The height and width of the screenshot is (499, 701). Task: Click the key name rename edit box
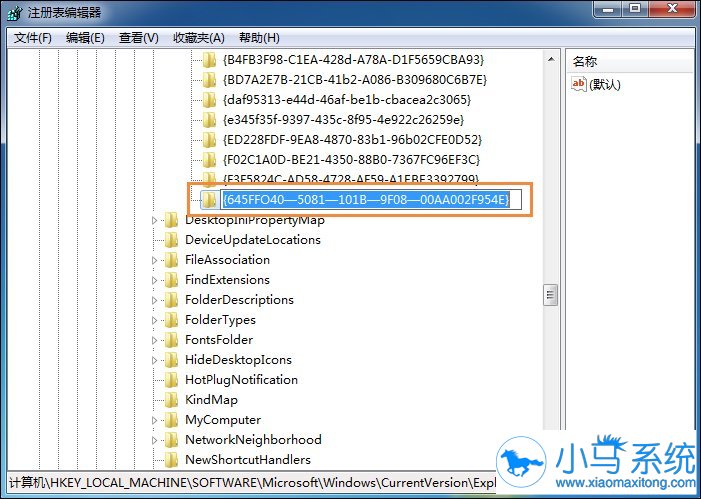pos(371,199)
